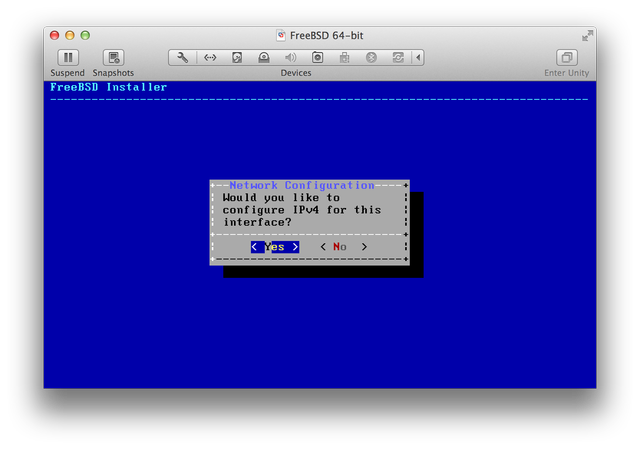
Task: Click the USB device icon
Action: click(x=344, y=58)
